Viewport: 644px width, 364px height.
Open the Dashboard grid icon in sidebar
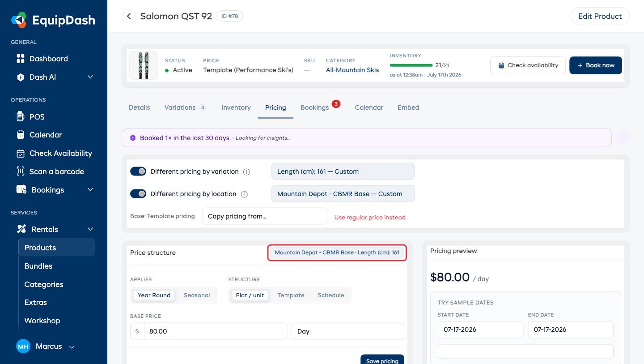pos(21,59)
